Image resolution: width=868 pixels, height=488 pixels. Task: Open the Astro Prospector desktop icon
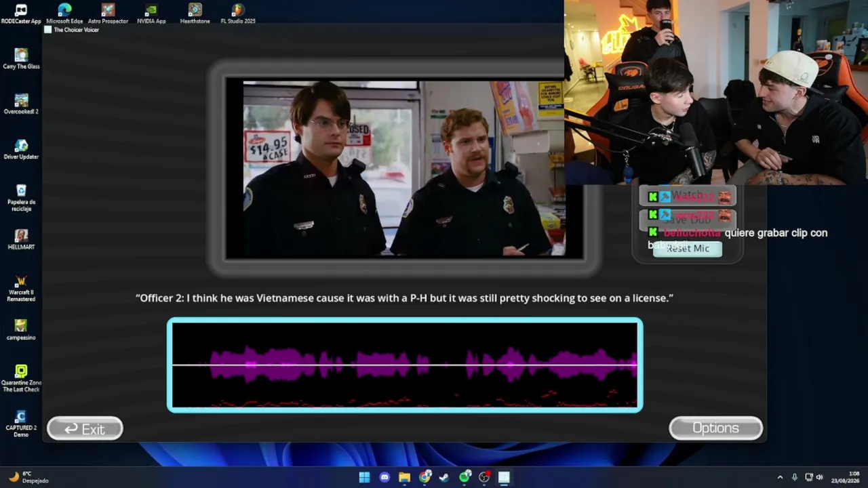[x=108, y=14]
